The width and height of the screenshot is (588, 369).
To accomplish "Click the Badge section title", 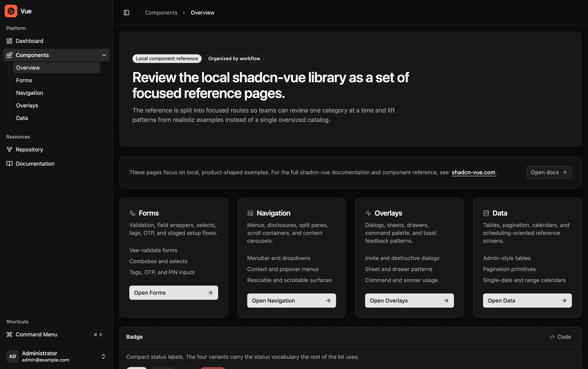I will click(134, 337).
